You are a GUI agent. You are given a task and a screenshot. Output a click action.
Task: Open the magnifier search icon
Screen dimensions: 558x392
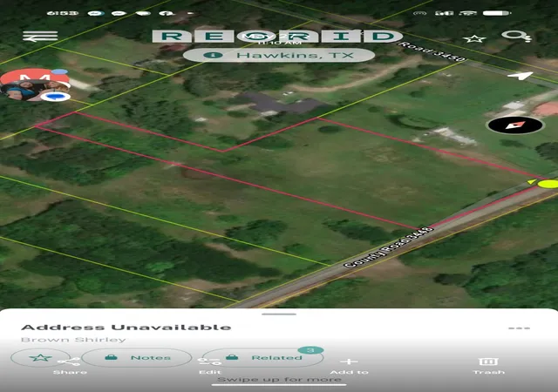(516, 37)
